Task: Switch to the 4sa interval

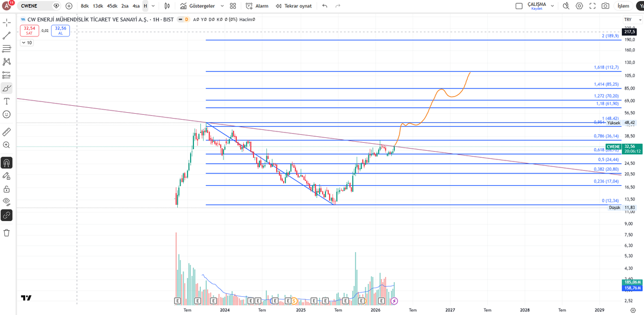Action: click(136, 6)
